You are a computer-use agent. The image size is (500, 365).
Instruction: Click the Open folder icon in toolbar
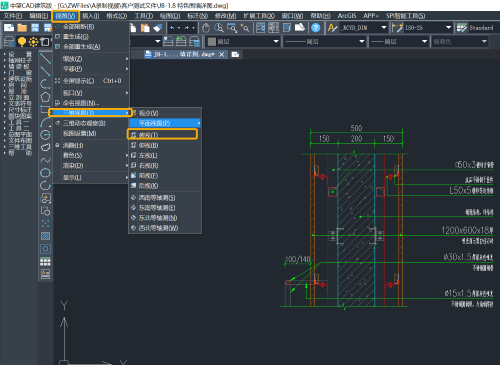tap(22, 28)
